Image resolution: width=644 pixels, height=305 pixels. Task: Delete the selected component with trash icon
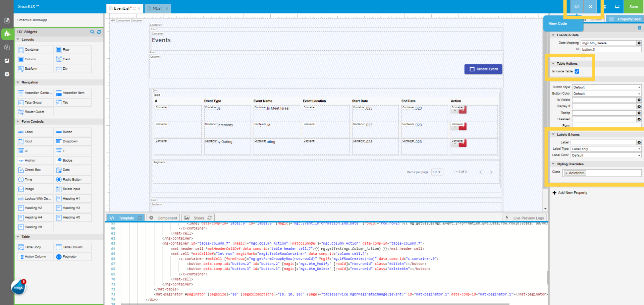point(639,28)
